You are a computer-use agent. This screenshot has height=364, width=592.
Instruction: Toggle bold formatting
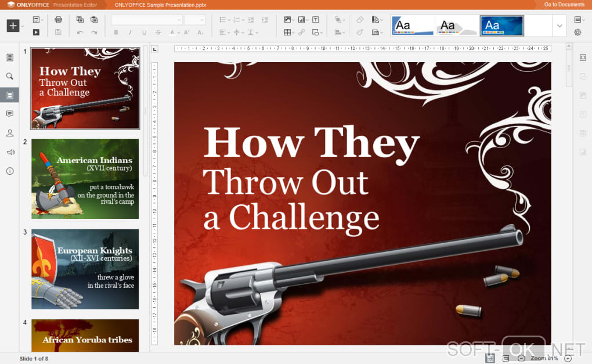click(x=116, y=33)
